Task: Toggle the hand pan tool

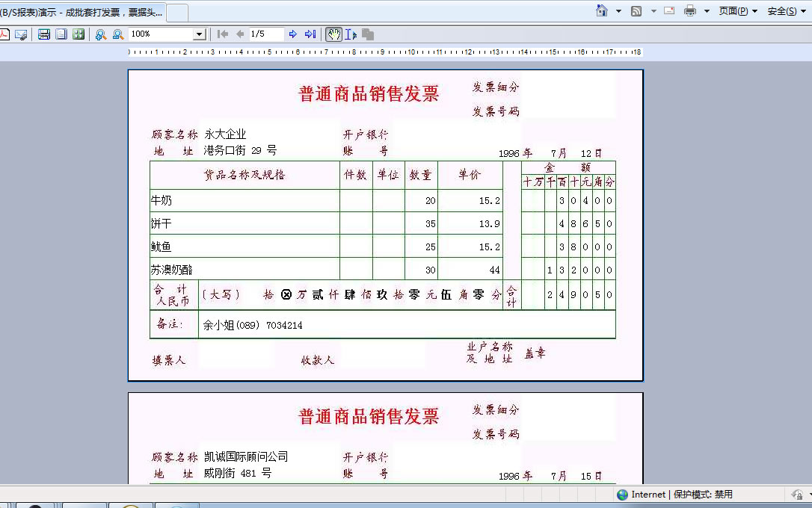Action: pos(333,34)
